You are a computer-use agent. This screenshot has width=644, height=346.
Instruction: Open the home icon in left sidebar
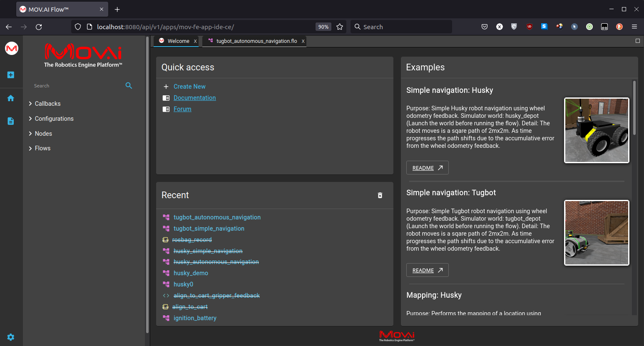coord(11,98)
